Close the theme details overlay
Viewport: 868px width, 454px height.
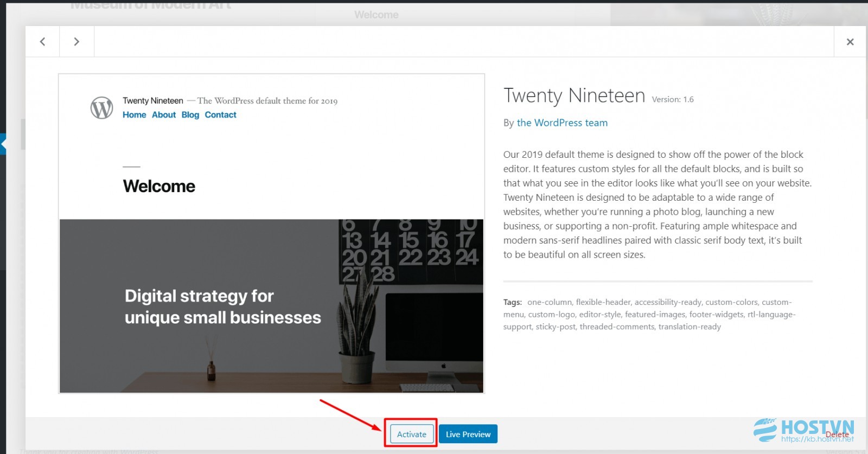click(x=850, y=42)
